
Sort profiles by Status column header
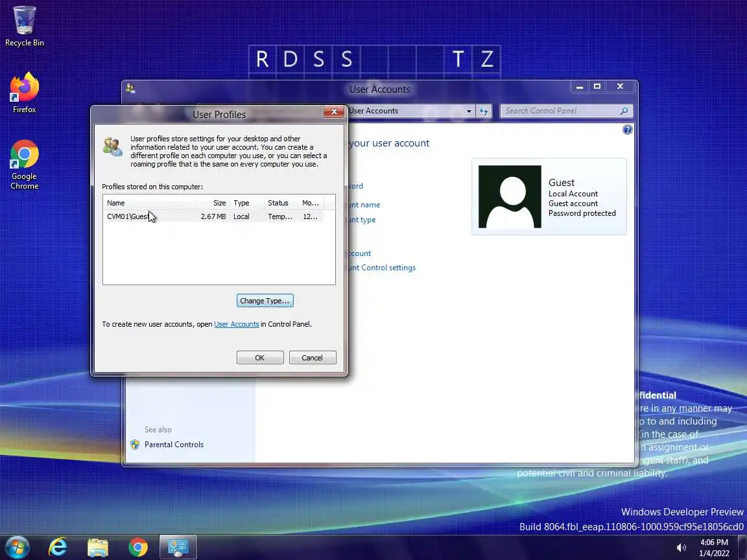click(281, 203)
